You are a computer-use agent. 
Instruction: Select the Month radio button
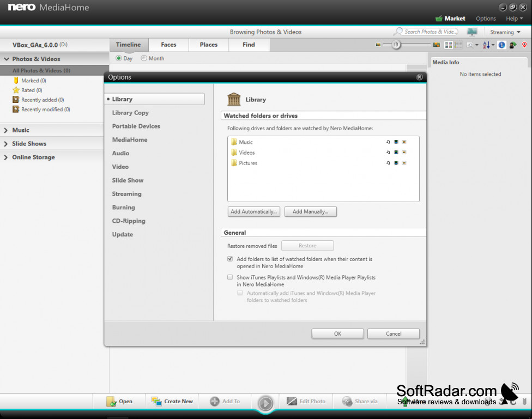(144, 58)
